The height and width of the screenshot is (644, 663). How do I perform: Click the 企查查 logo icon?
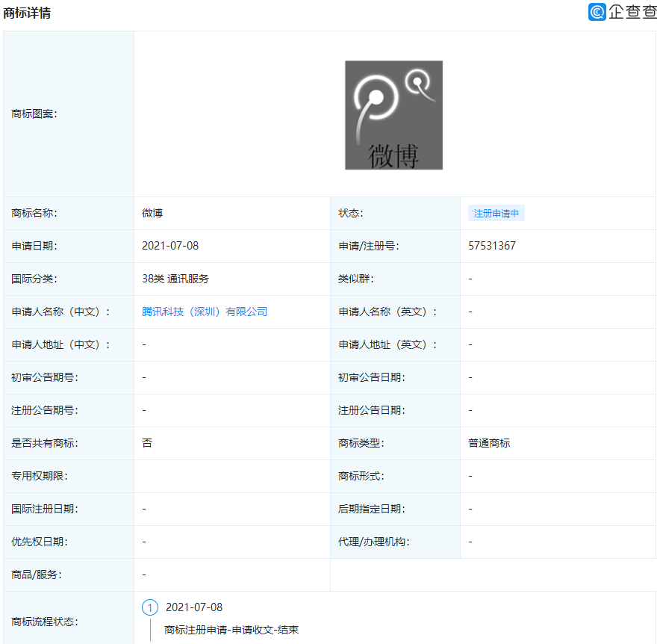597,12
